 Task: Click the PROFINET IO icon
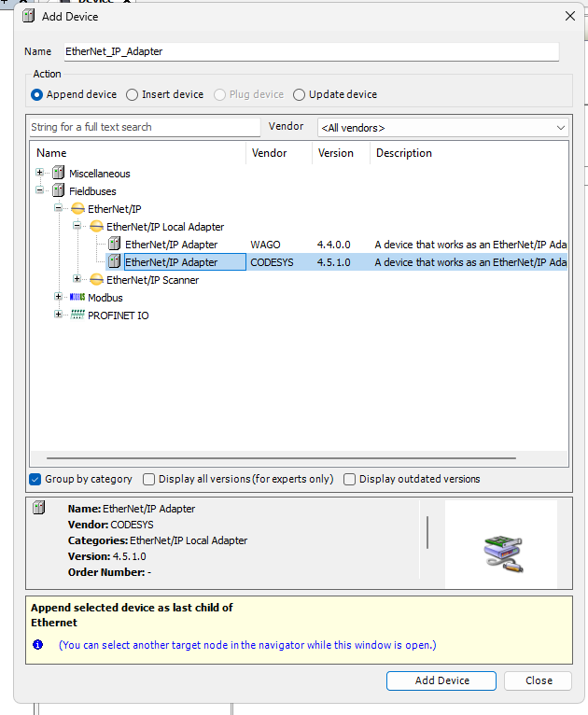(x=77, y=315)
